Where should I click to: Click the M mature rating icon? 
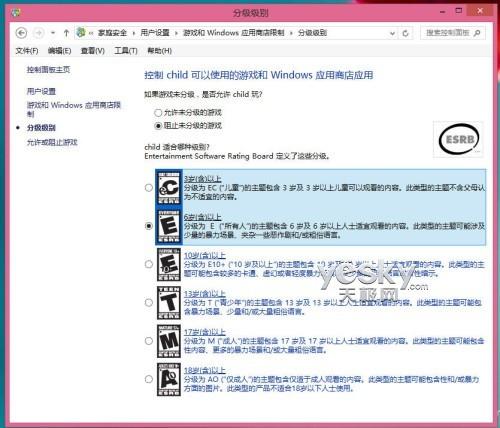pos(169,341)
